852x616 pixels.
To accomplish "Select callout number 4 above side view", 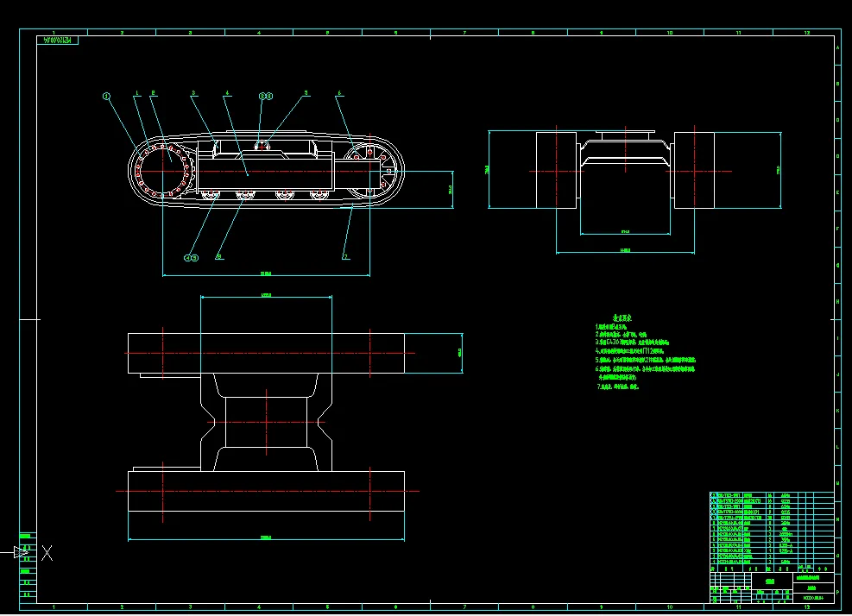I will coord(228,93).
